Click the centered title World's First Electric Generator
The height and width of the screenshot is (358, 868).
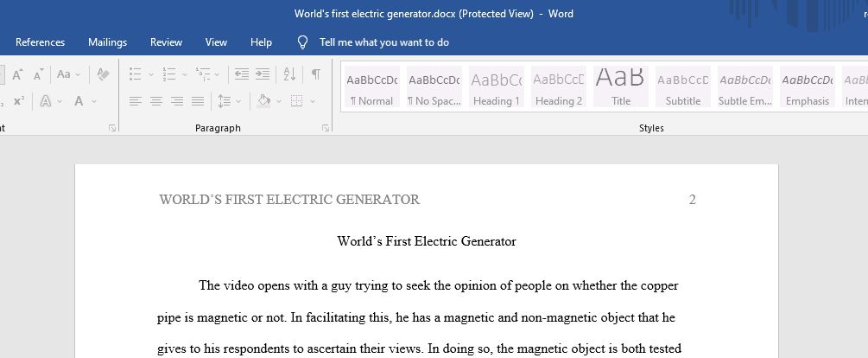pyautogui.click(x=427, y=241)
